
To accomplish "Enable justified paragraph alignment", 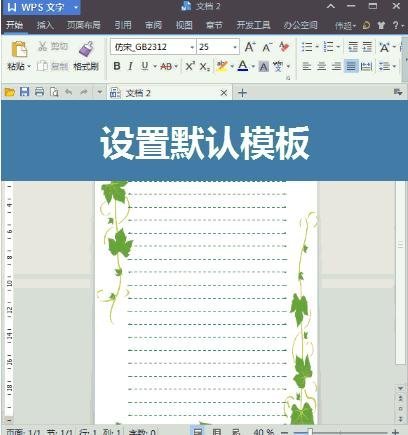I will pos(351,66).
